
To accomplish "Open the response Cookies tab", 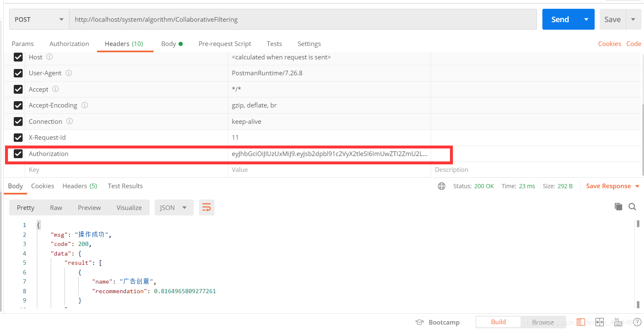I will (x=43, y=186).
